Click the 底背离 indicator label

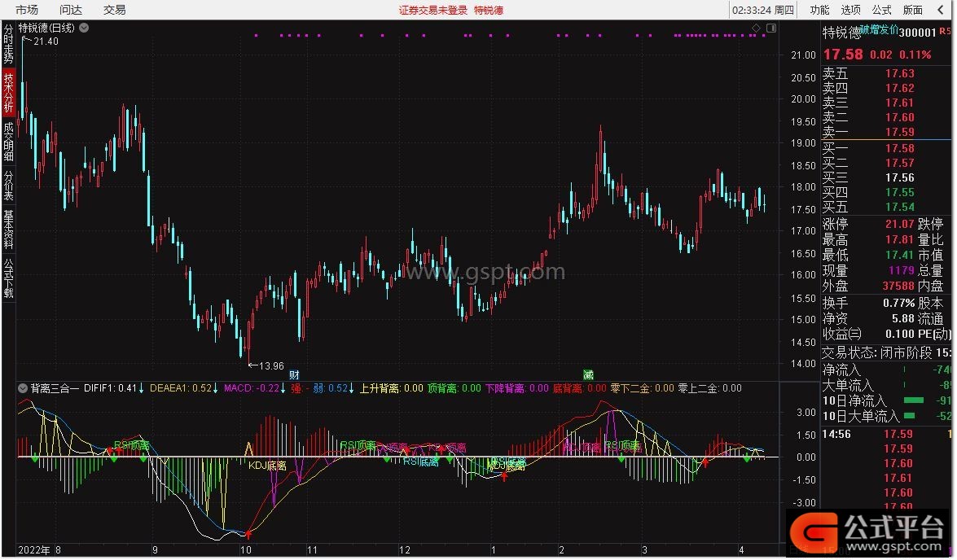pos(579,388)
